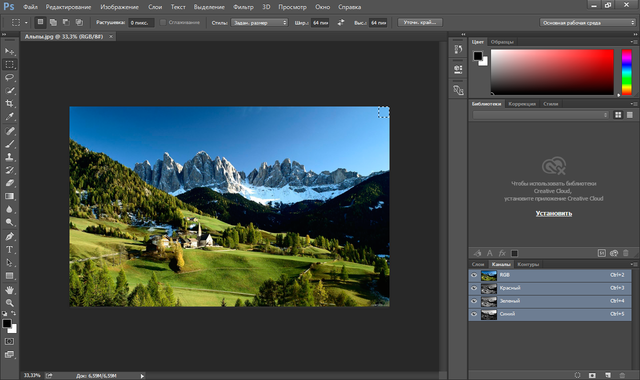The image size is (640, 380).
Task: Edit the Feather (Растушевка) value field
Action: pyautogui.click(x=141, y=23)
